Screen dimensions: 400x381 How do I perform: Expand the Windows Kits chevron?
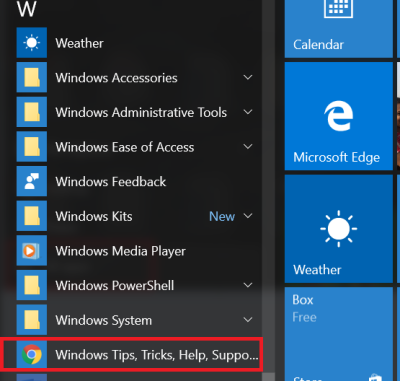248,216
